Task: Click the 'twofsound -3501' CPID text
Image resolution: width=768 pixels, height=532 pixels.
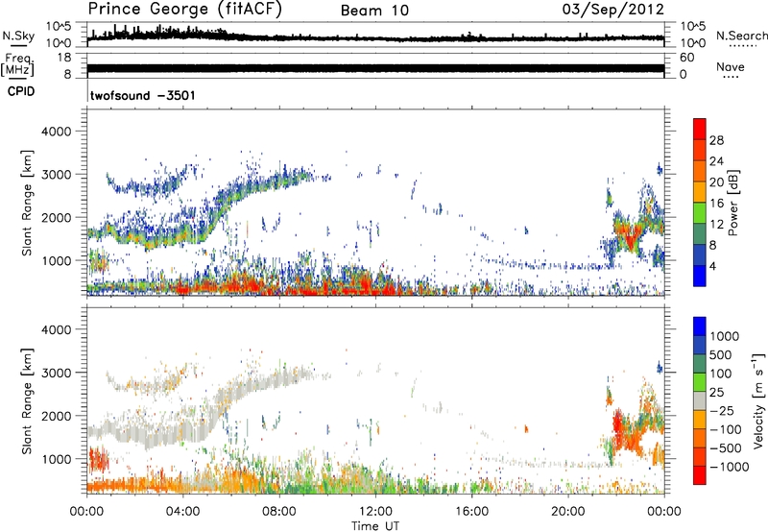Action: 142,95
